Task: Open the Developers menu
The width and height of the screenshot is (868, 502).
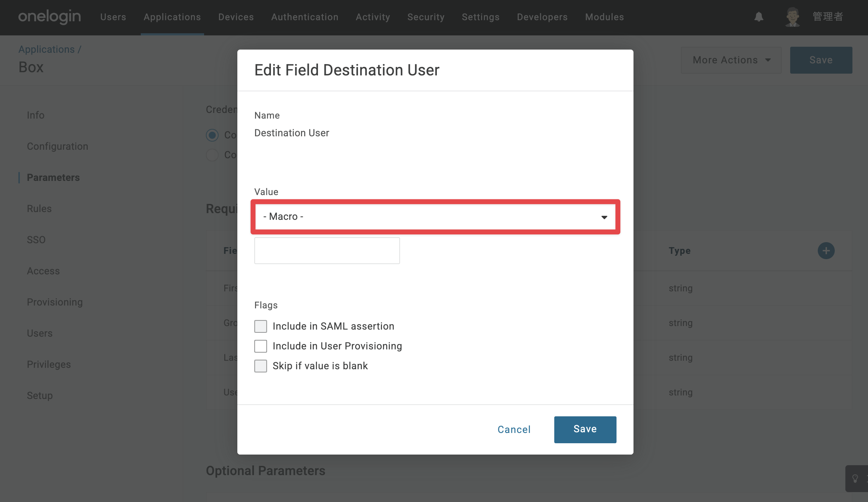Action: (x=542, y=17)
